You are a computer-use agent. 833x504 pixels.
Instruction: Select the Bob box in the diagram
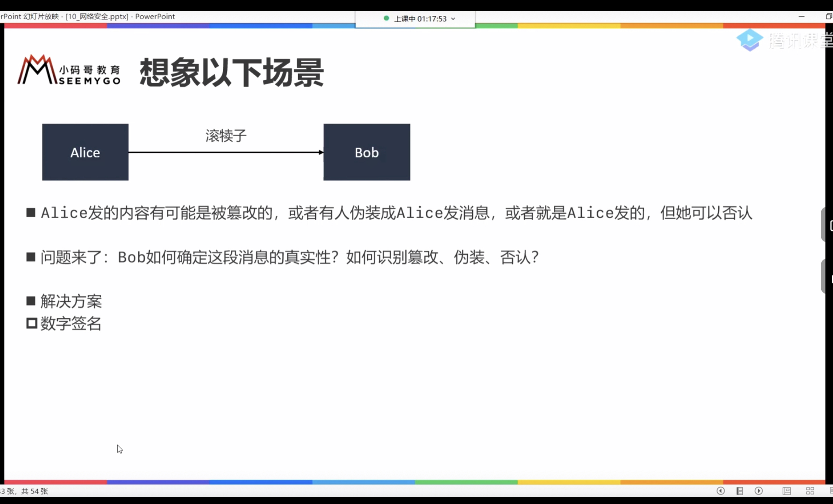point(366,152)
